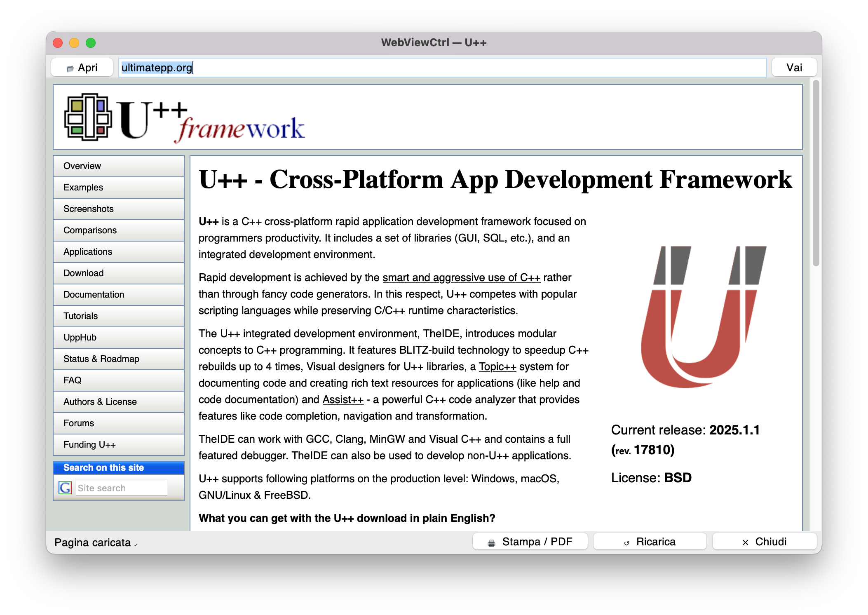Maximize the window with the green button

(x=91, y=43)
